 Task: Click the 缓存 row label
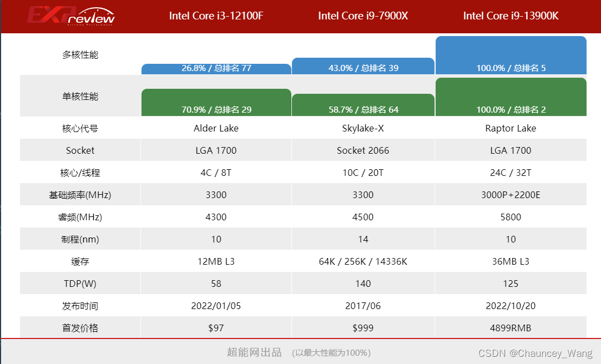(x=80, y=262)
